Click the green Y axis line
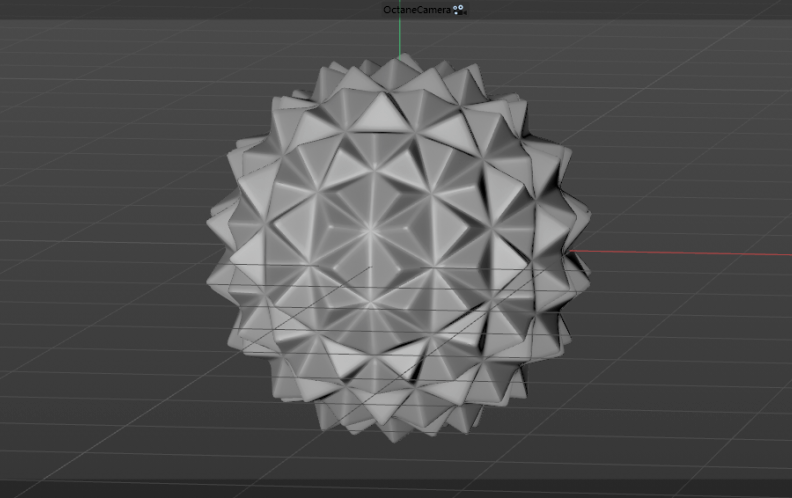The image size is (792, 498). (400, 29)
